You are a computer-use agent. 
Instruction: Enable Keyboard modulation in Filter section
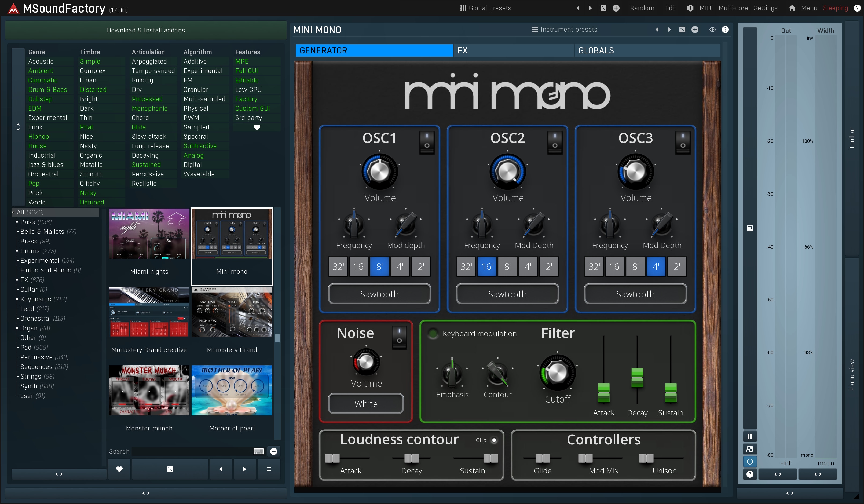[433, 334]
